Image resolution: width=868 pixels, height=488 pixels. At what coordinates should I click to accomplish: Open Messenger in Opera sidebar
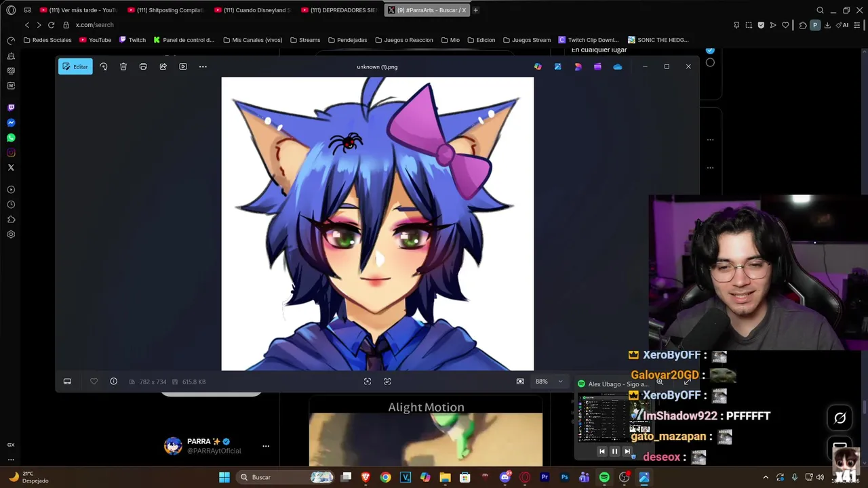pyautogui.click(x=11, y=123)
